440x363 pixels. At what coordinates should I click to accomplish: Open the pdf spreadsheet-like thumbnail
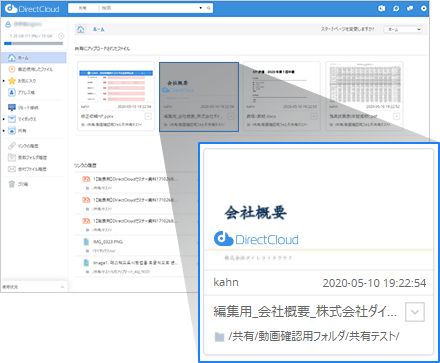pyautogui.click(x=365, y=82)
